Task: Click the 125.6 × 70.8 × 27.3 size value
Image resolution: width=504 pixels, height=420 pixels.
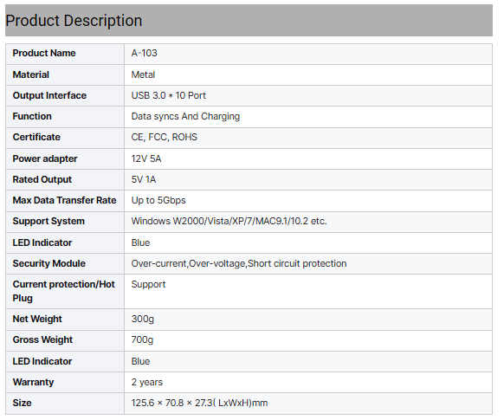Action: click(199, 403)
